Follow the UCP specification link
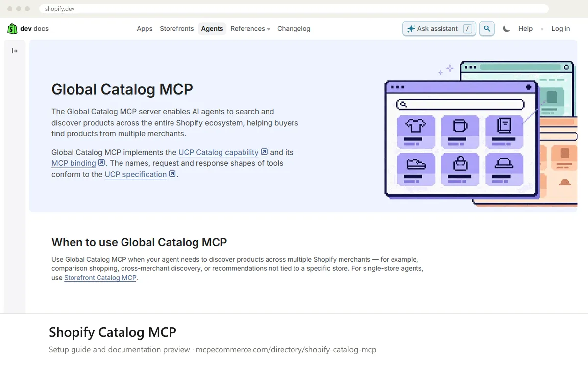 136,174
